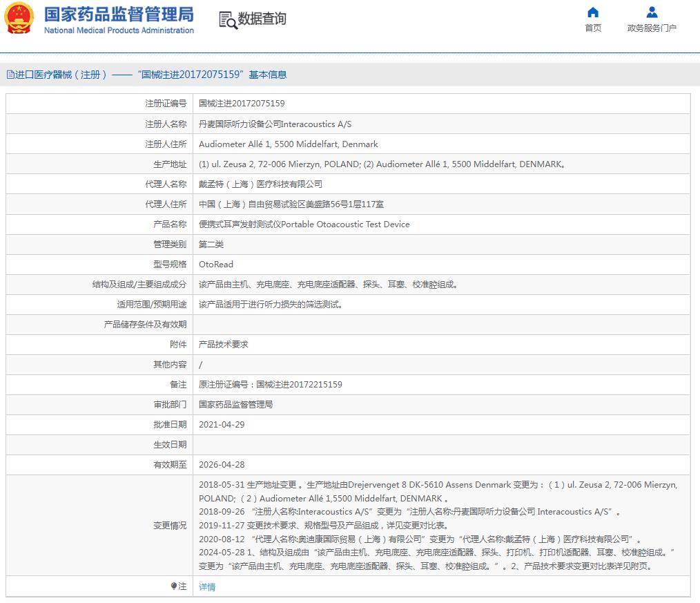Click the 产品名称 label

click(x=170, y=224)
